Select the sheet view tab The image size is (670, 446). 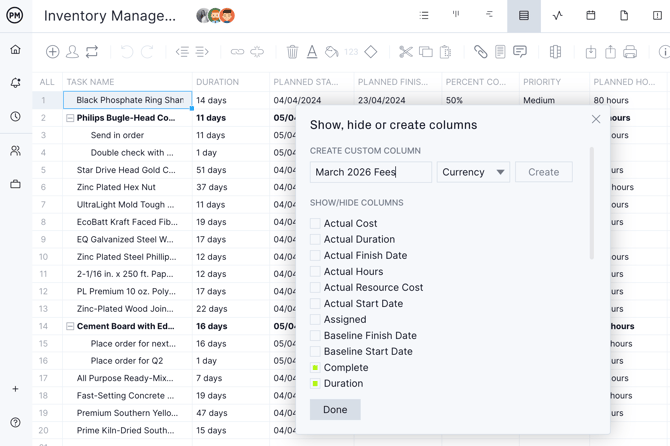[524, 16]
